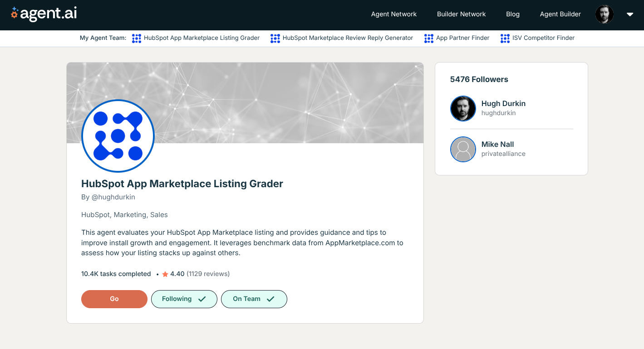Screen dimensions: 644x349
Task: Open the Builder Network section
Action: pyautogui.click(x=461, y=14)
